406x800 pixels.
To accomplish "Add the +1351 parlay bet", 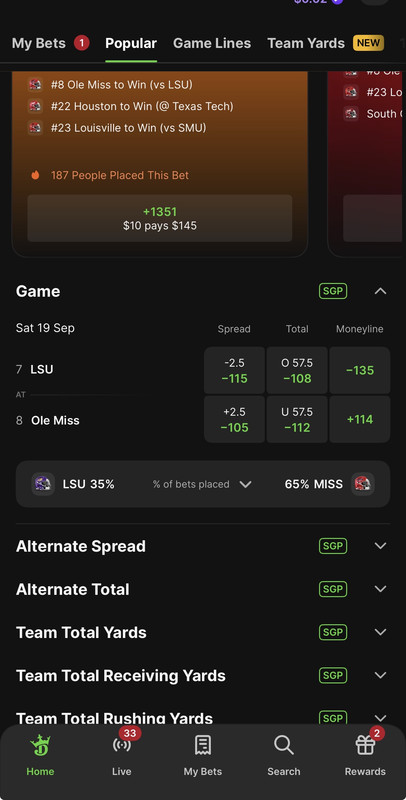I will 160,218.
